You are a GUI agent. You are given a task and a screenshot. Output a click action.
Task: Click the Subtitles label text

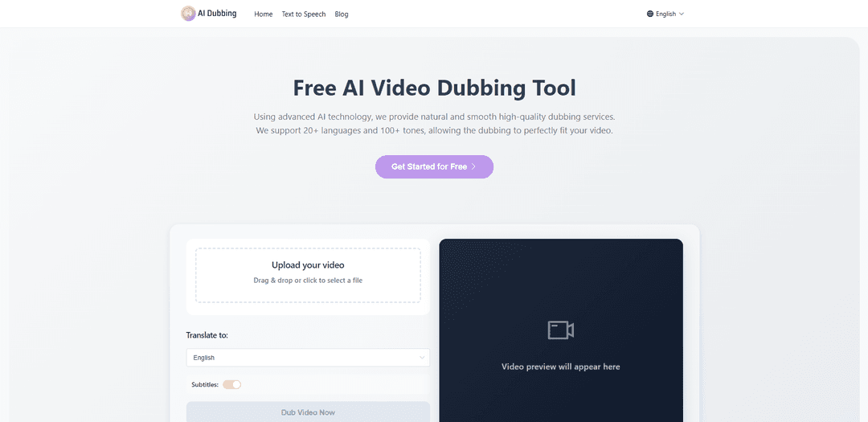pos(205,384)
